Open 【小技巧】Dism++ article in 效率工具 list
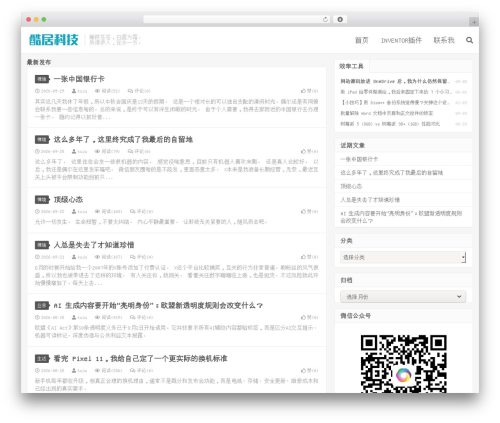 395,103
